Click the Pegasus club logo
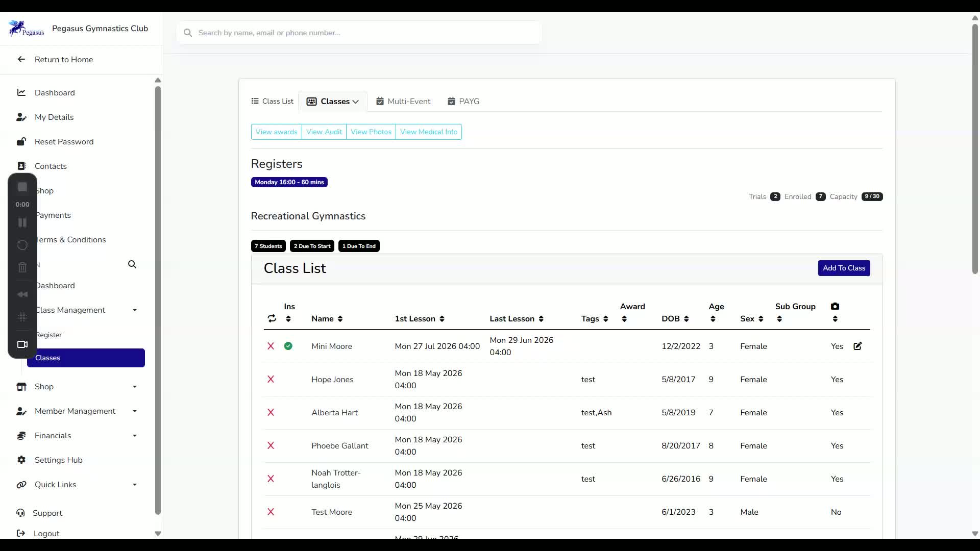 tap(27, 29)
